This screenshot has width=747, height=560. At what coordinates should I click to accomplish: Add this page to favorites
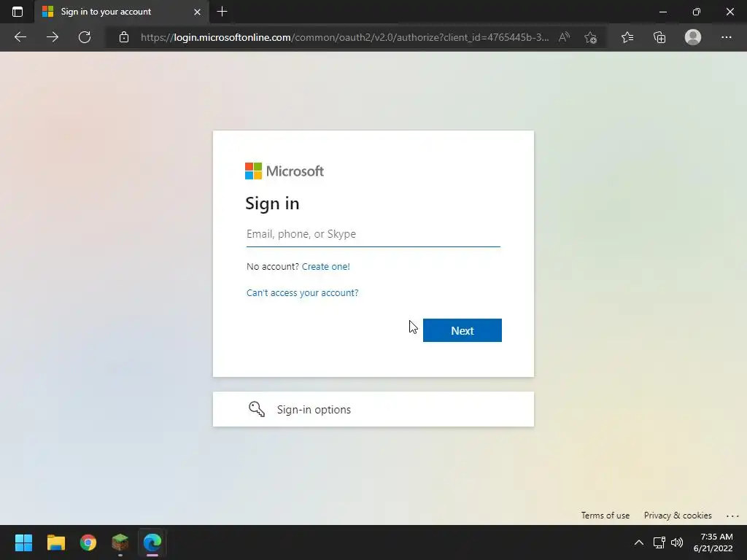591,37
